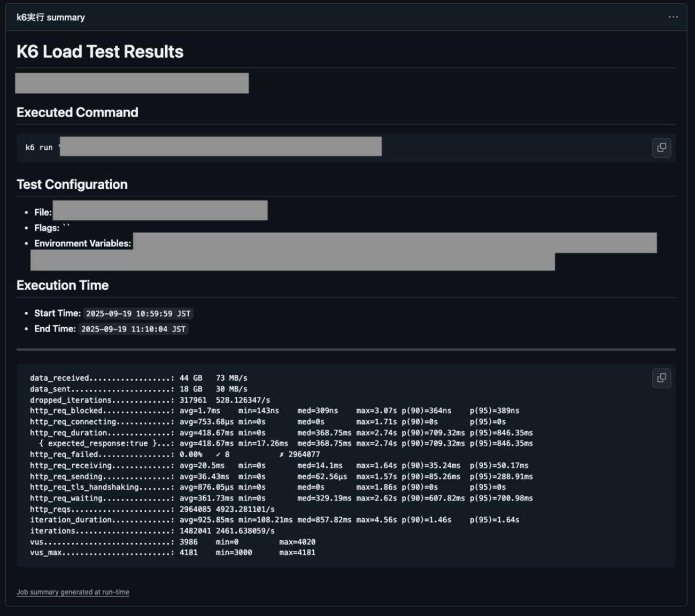Select end time '2025-09-19 11:10:04 JST'
Screen dimensions: 695x616
[x=133, y=329]
